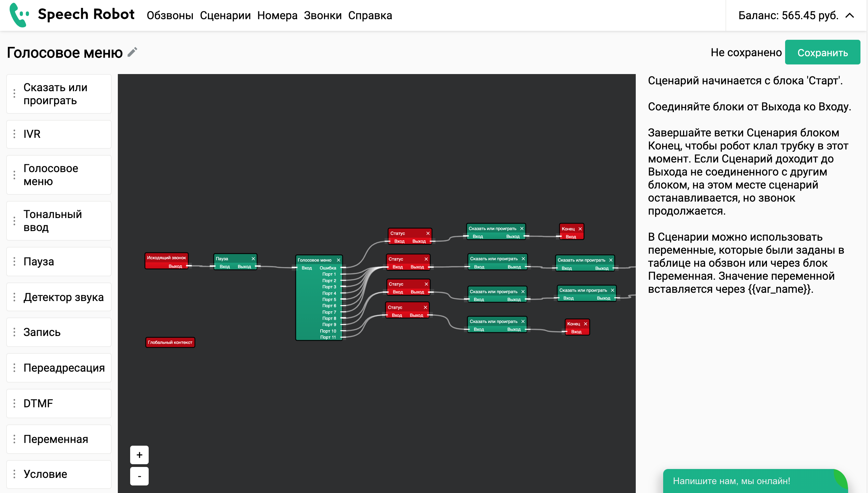868x493 pixels.
Task: Click the Speech Robot brand name
Action: coord(86,14)
